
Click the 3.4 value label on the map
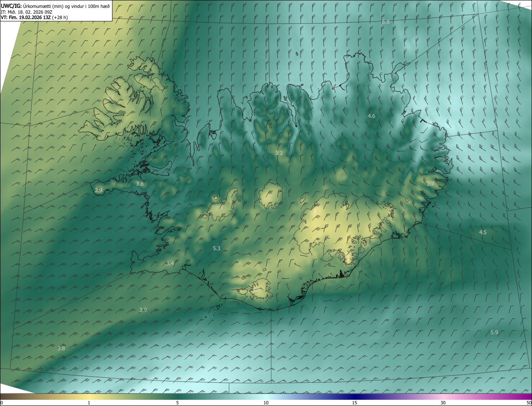click(170, 264)
